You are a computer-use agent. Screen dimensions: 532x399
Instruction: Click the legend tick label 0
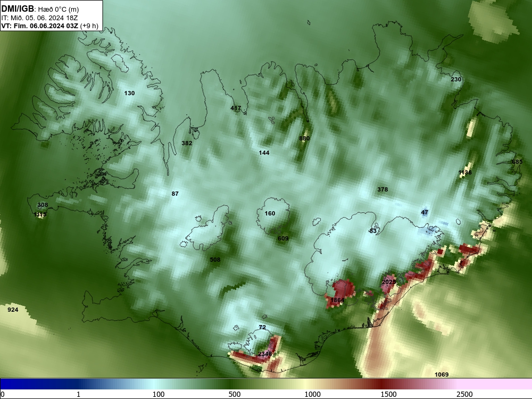click(3, 394)
